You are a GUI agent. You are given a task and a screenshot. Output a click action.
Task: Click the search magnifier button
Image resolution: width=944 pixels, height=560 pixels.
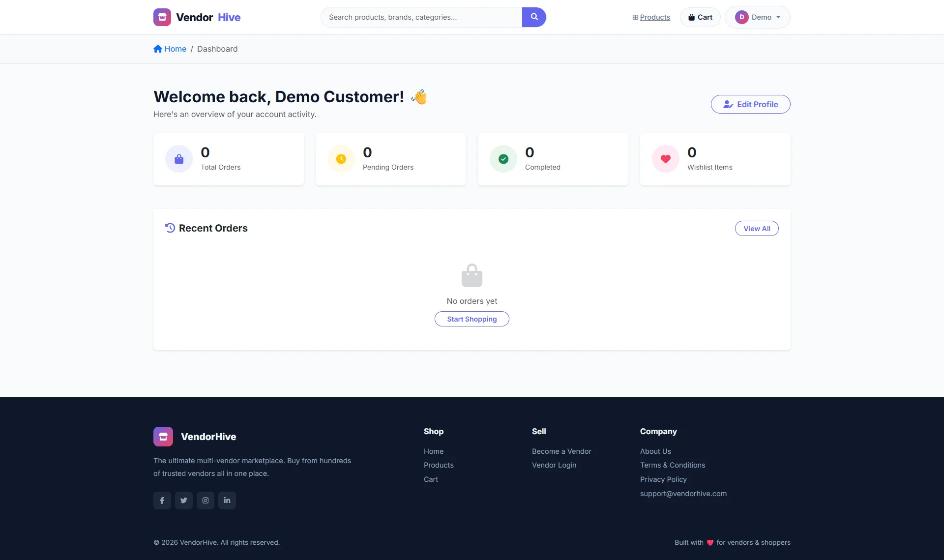[534, 17]
